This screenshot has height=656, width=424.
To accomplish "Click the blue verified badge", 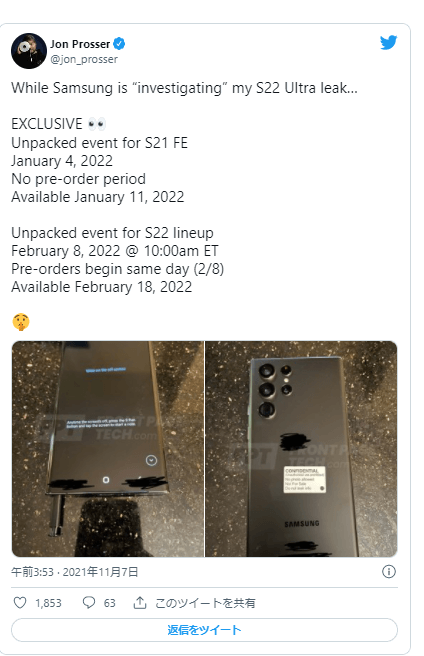I will [119, 44].
